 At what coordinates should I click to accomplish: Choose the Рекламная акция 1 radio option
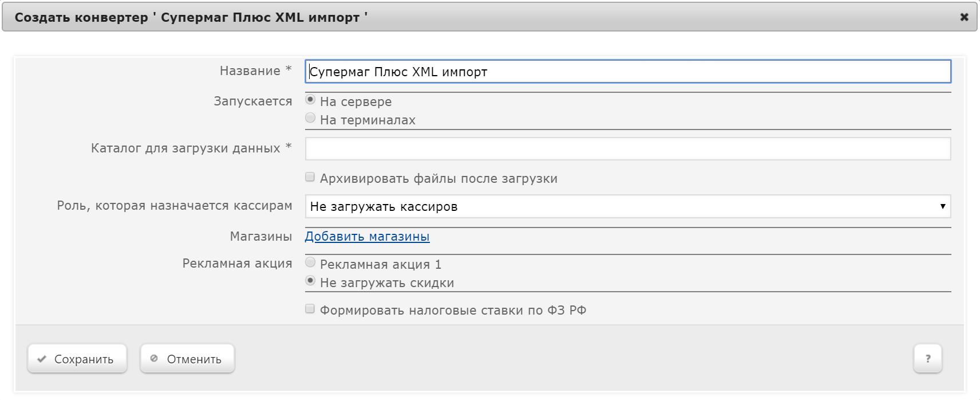310,262
